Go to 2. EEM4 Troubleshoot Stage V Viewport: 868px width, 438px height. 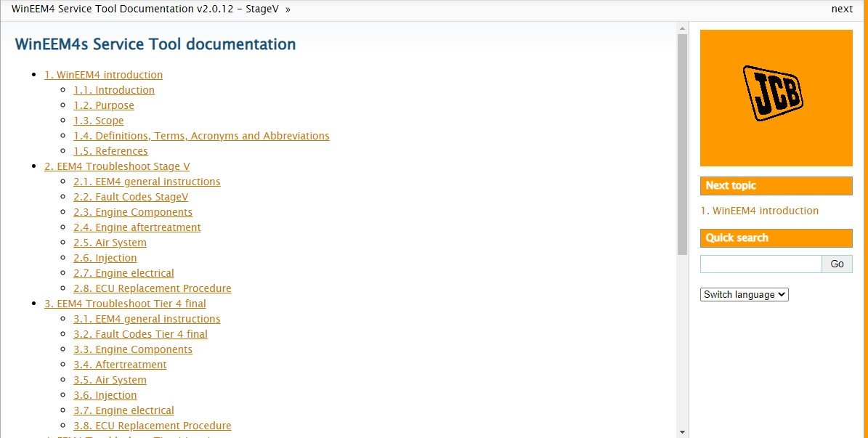(x=117, y=166)
